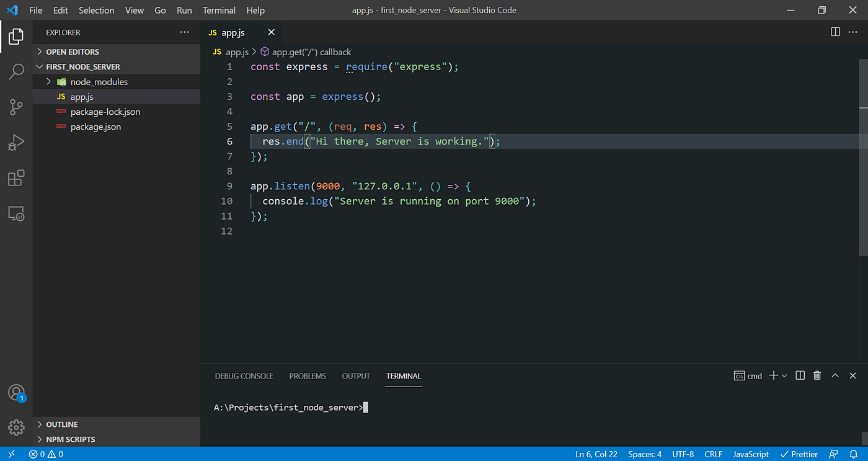Open the Search view in activity bar
Screen dimensions: 868x461
tap(16, 71)
